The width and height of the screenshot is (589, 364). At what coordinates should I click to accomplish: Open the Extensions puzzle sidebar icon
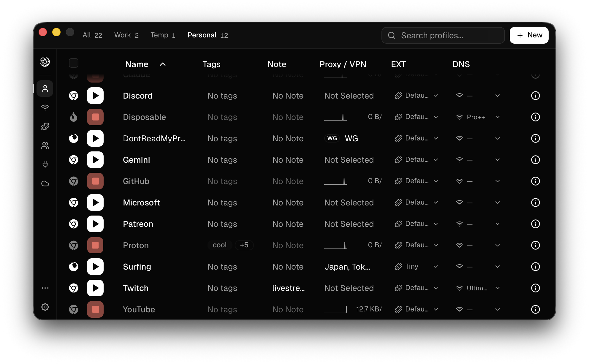[x=45, y=126]
